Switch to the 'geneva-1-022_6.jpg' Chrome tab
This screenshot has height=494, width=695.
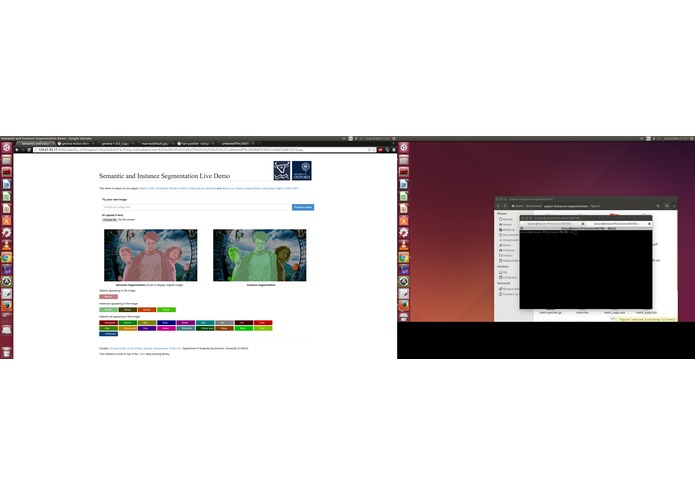(115, 144)
